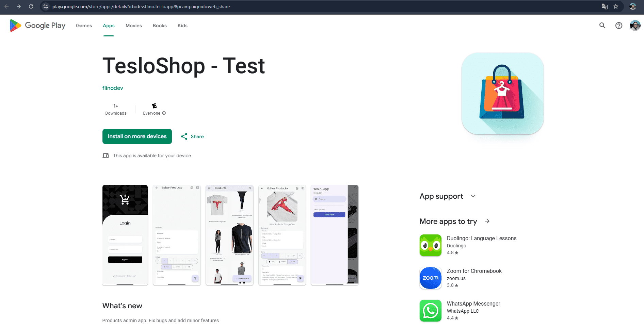The width and height of the screenshot is (644, 328).
Task: Select the Apps tab
Action: tap(109, 26)
